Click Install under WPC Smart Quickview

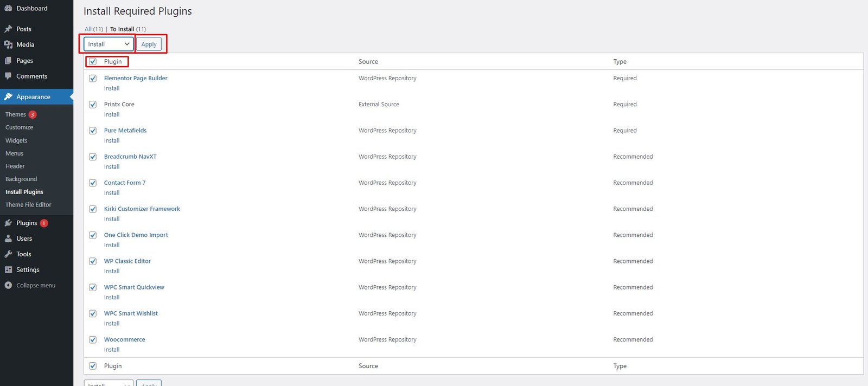112,298
